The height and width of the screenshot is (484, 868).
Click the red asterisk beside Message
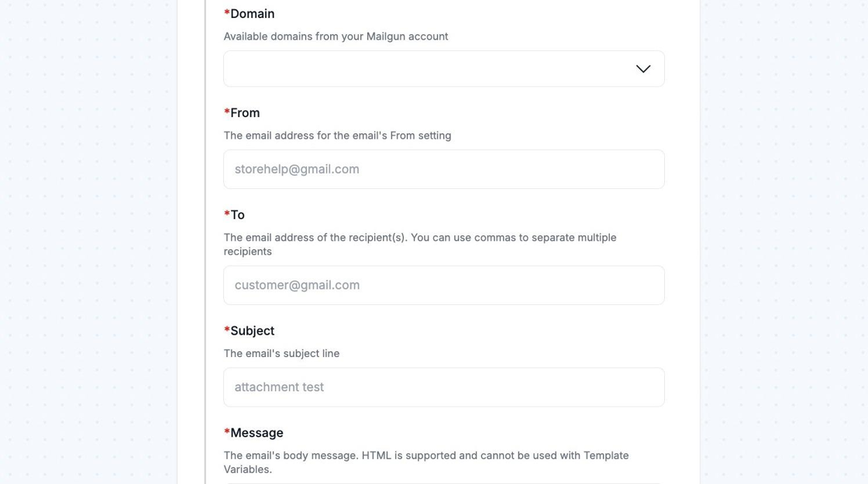[227, 432]
